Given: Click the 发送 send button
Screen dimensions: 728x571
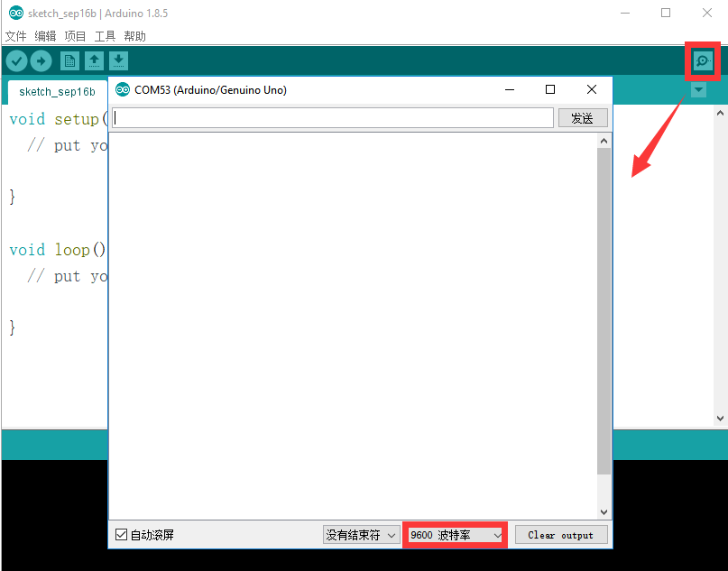Looking at the screenshot, I should [583, 118].
